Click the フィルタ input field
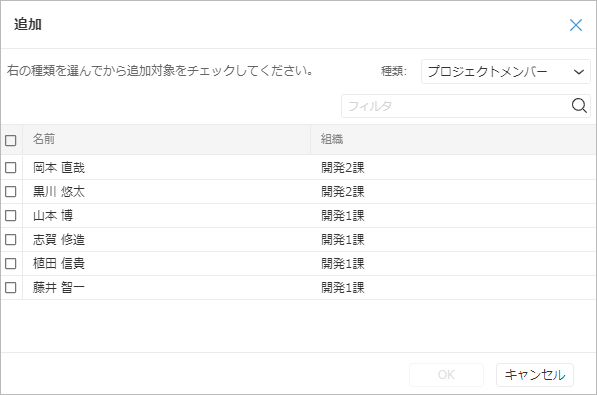The image size is (597, 395). [457, 106]
